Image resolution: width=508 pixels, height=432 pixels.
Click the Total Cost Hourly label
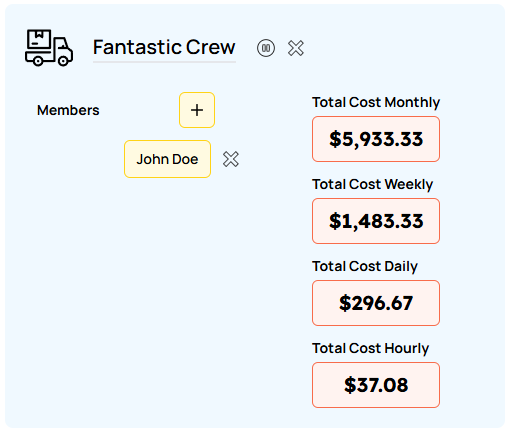pos(370,348)
